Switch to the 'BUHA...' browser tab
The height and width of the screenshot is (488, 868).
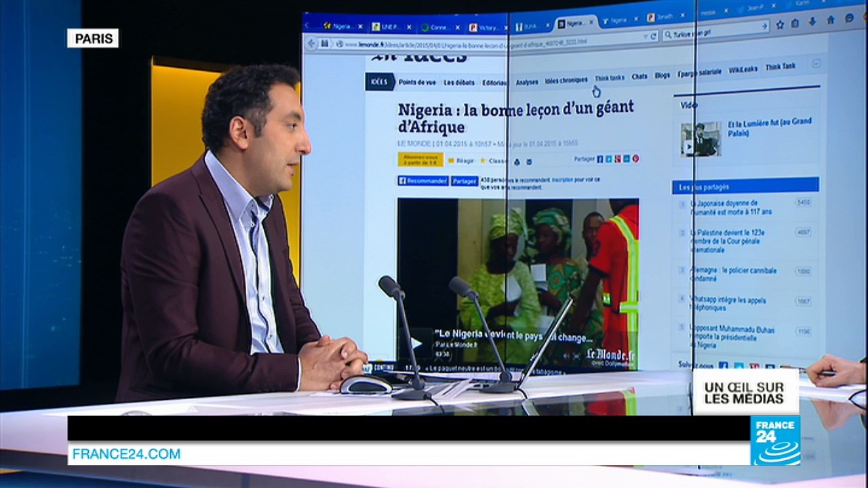(x=531, y=26)
